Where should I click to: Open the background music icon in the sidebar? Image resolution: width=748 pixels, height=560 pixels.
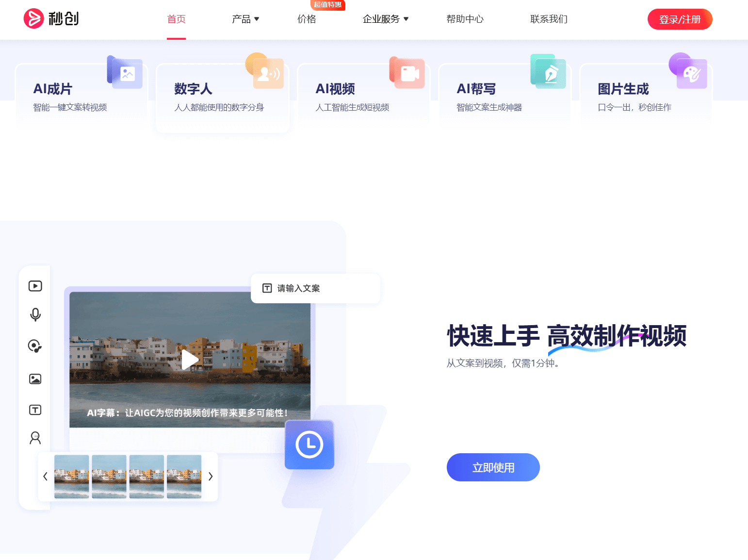point(34,346)
